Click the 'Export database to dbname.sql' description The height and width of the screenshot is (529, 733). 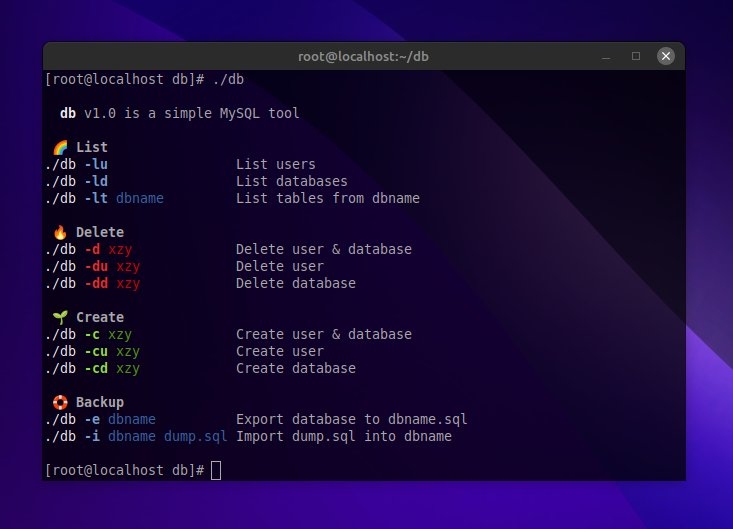point(351,419)
